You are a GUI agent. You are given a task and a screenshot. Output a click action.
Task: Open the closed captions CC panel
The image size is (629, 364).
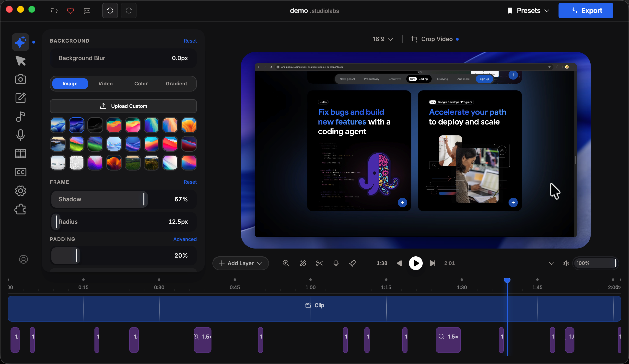coord(21,172)
